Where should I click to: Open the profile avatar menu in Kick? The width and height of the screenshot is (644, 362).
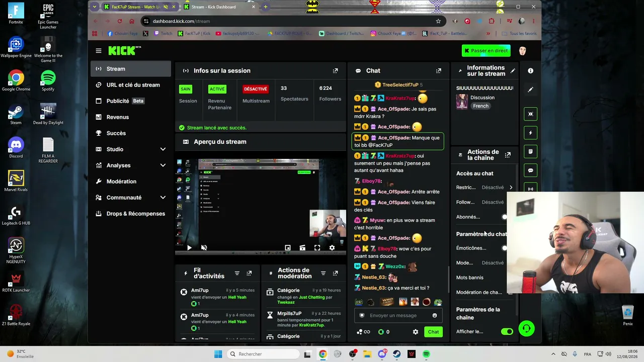522,51
